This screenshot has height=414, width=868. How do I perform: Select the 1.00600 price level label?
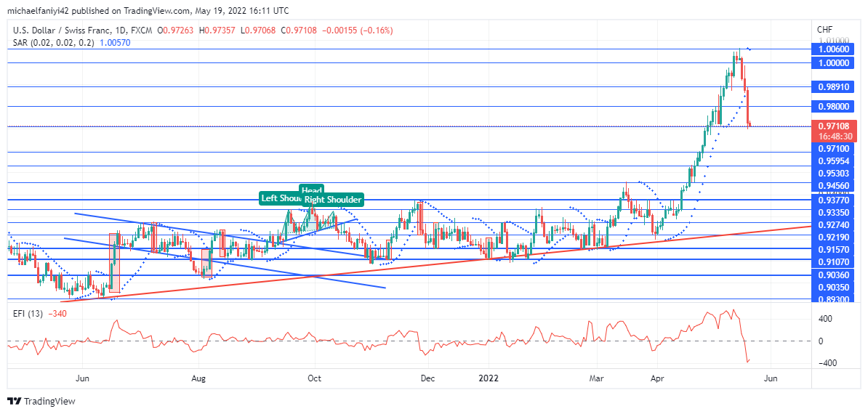coord(833,49)
